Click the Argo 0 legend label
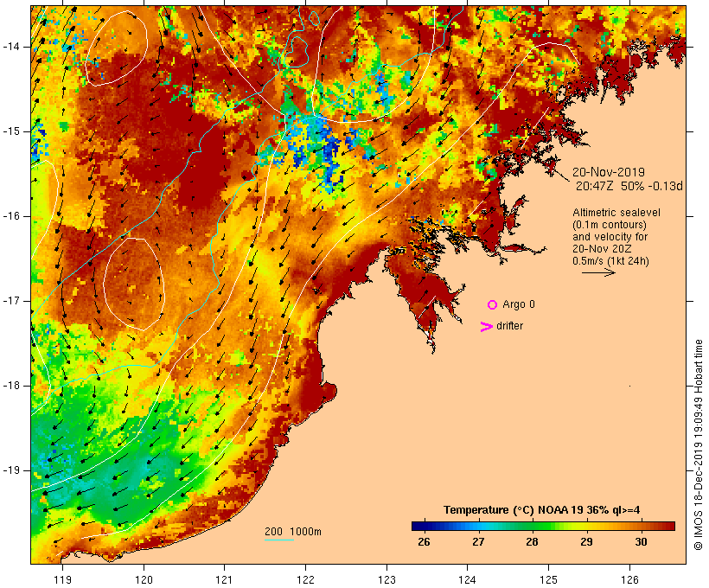Viewport: 709px width, 588px height. tap(519, 304)
